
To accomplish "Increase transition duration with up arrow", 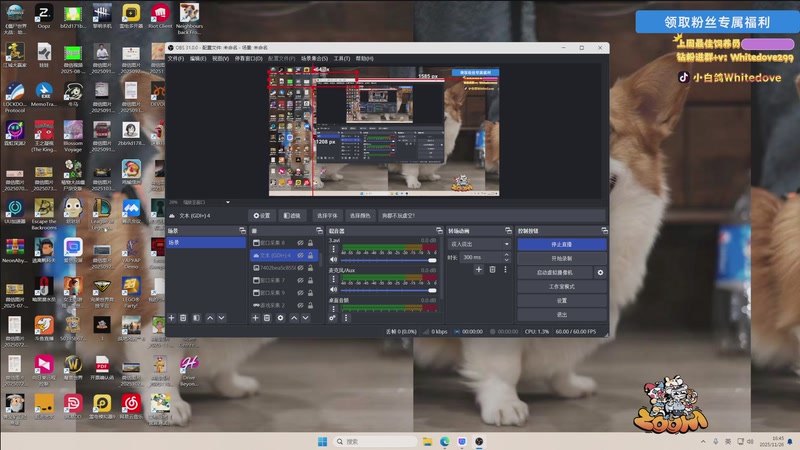I will pyautogui.click(x=506, y=255).
